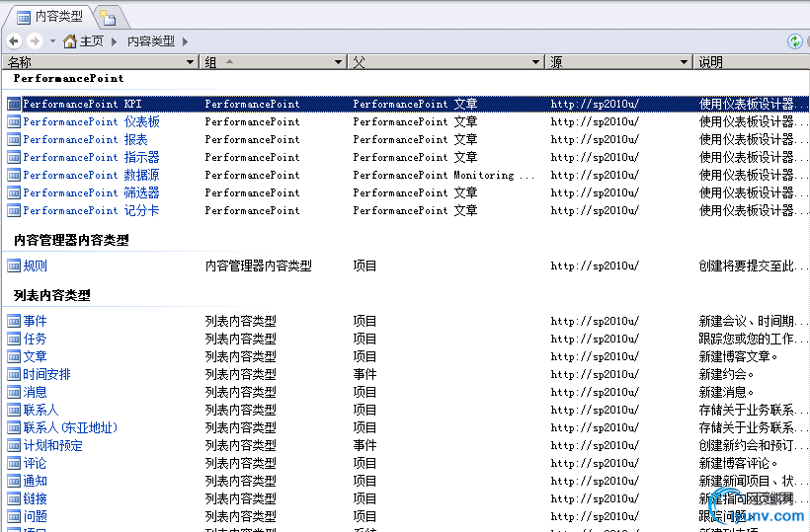Click the icon beside 任务
810x532 pixels.
pyautogui.click(x=14, y=339)
